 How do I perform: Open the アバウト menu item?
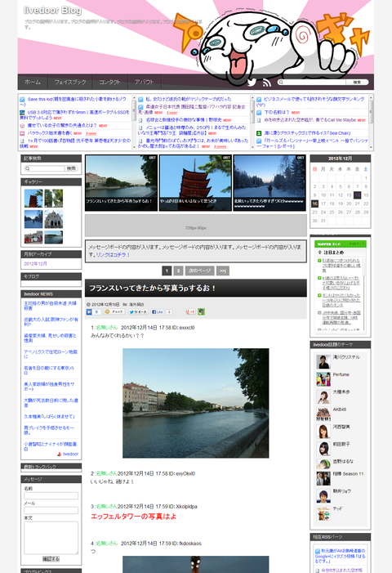point(145,82)
